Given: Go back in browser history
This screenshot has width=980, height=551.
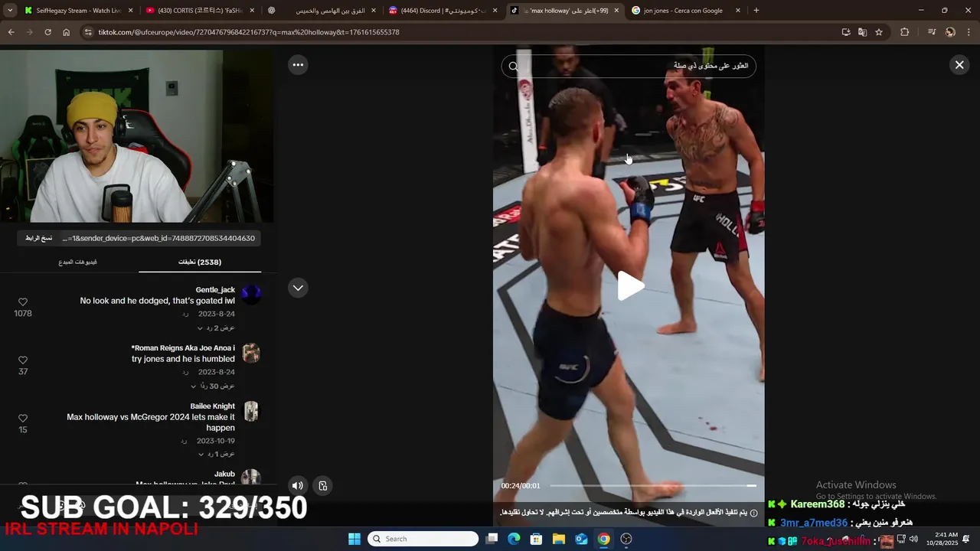Looking at the screenshot, I should click(x=11, y=32).
